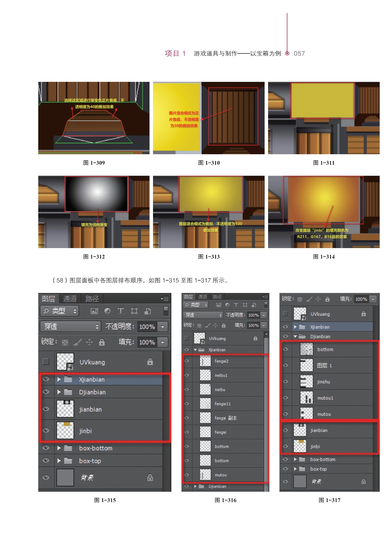The height and width of the screenshot is (554, 392).
Task: Show UVkuang layer via visibility box in Figure 1-315
Action: (x=46, y=362)
